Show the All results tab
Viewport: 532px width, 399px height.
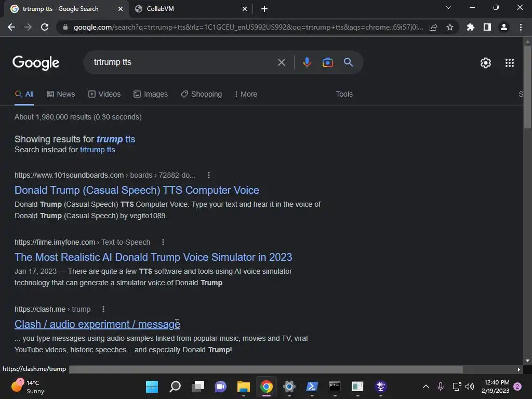pyautogui.click(x=24, y=95)
